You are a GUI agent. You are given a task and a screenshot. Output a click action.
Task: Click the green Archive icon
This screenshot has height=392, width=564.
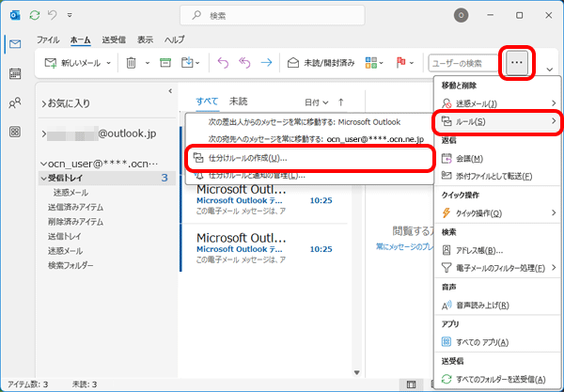tap(165, 63)
